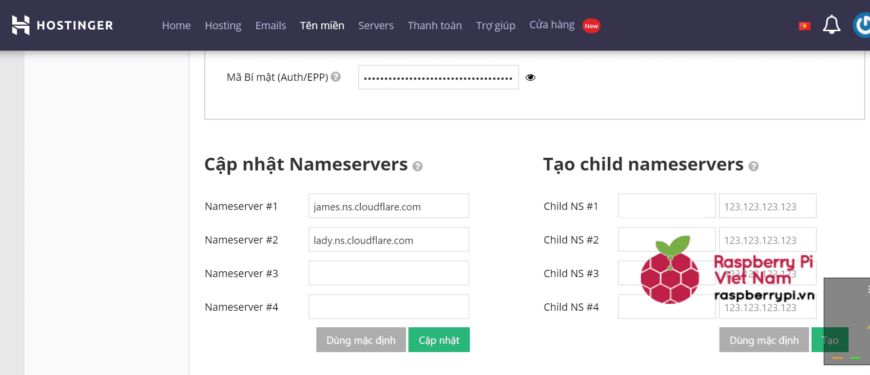Viewport: 870px width, 375px height.
Task: Click the Tạo button
Action: tap(829, 340)
